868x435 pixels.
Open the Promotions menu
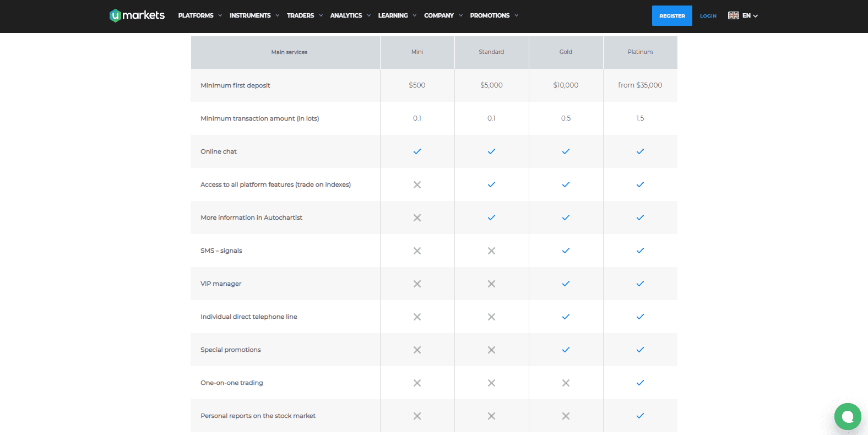coord(494,15)
